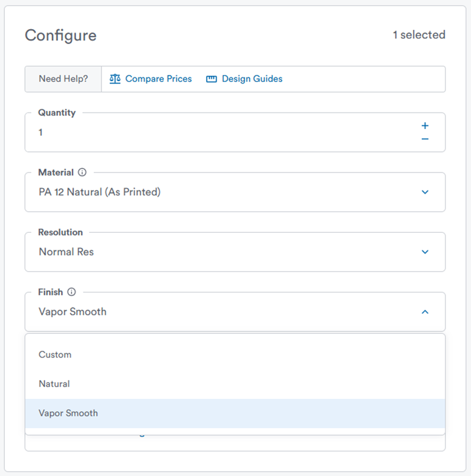Open the Design Guides link
471x476 pixels.
pos(252,79)
